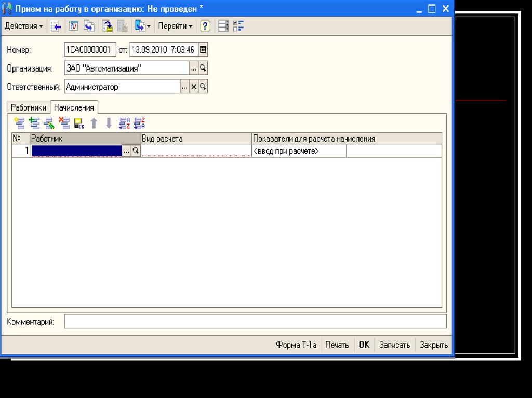
Task: Click the add new row icon
Action: 20,123
